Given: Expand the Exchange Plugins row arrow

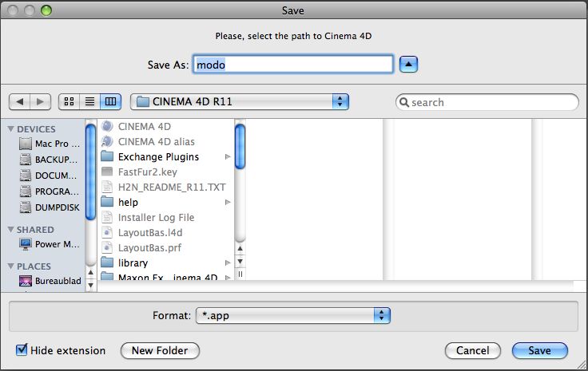Looking at the screenshot, I should click(x=228, y=157).
